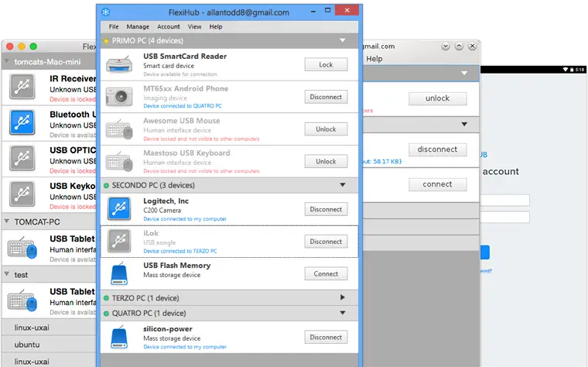Click the green status dot of TERZO PC
588x367 pixels.
coord(106,298)
